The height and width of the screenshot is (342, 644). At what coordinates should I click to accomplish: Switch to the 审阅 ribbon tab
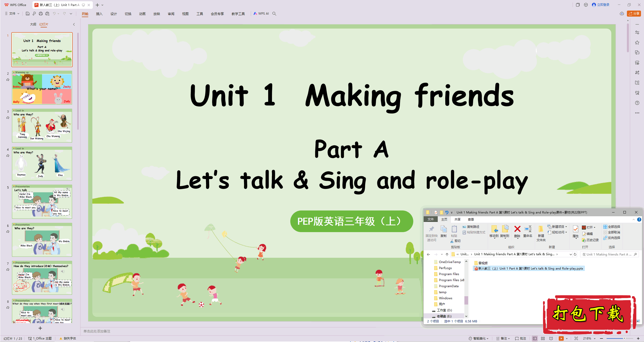coord(171,14)
